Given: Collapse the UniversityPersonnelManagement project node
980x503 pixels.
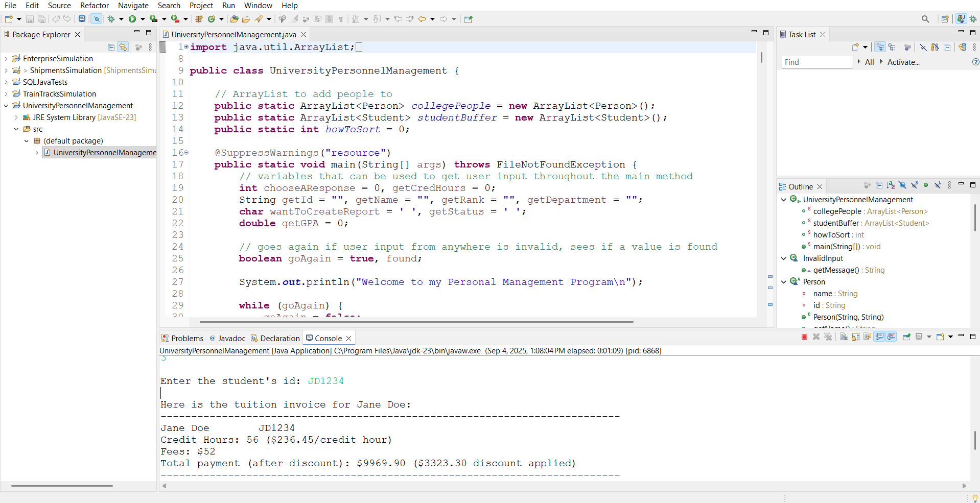Looking at the screenshot, I should [6, 105].
